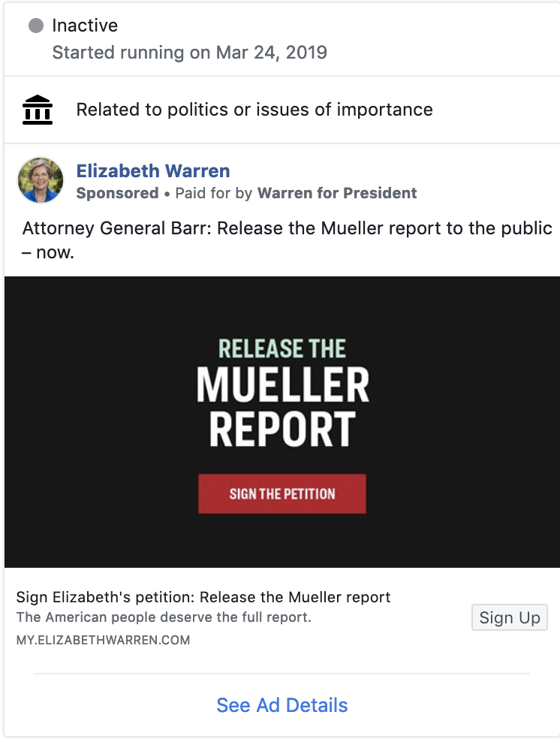Click the 'Attorney General Barr' ad body text
Screen dimensions: 560x739
coord(287,228)
